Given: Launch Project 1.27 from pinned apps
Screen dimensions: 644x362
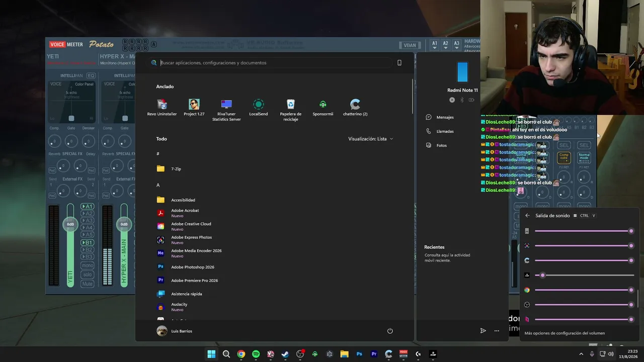Looking at the screenshot, I should coord(194,108).
